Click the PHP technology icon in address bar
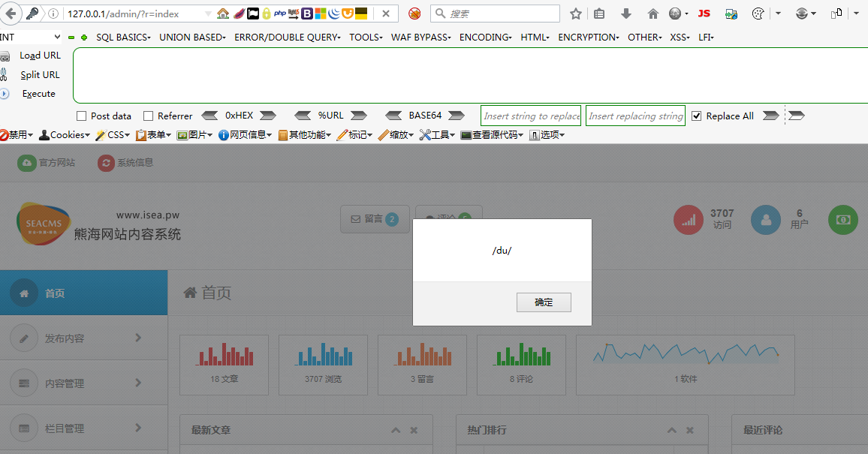Screen dimensions: 868x454 click(x=280, y=14)
